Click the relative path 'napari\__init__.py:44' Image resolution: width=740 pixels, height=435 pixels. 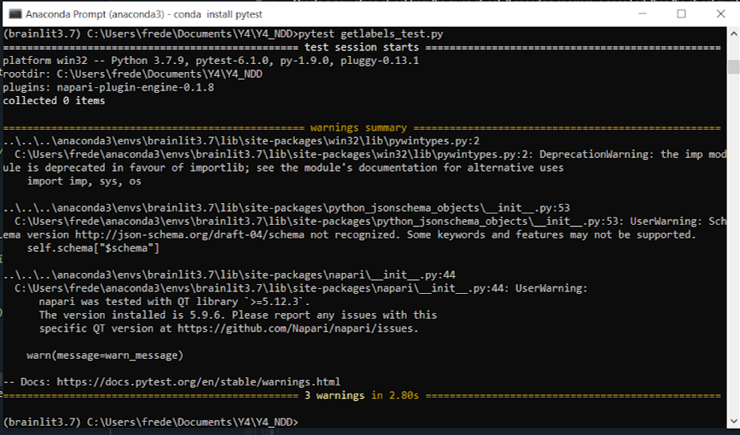click(229, 275)
